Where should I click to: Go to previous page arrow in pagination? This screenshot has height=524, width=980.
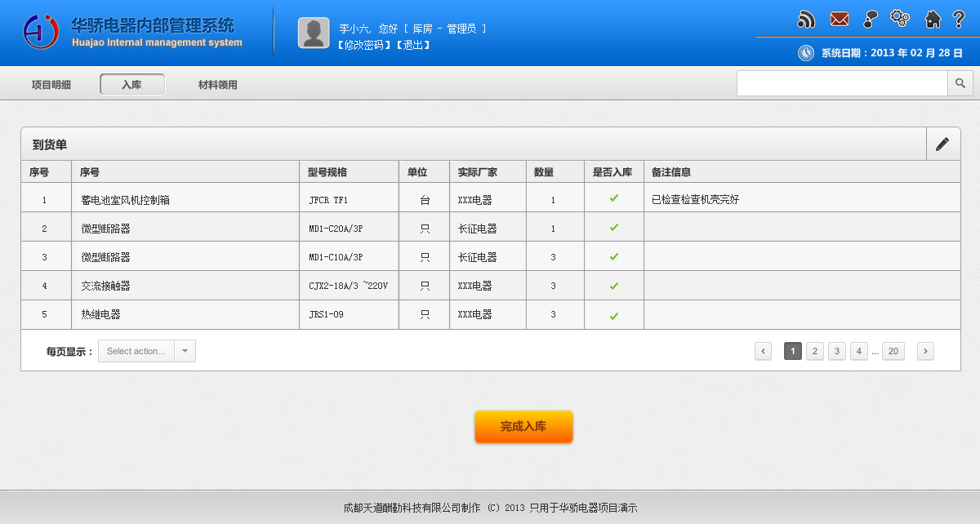tap(764, 351)
